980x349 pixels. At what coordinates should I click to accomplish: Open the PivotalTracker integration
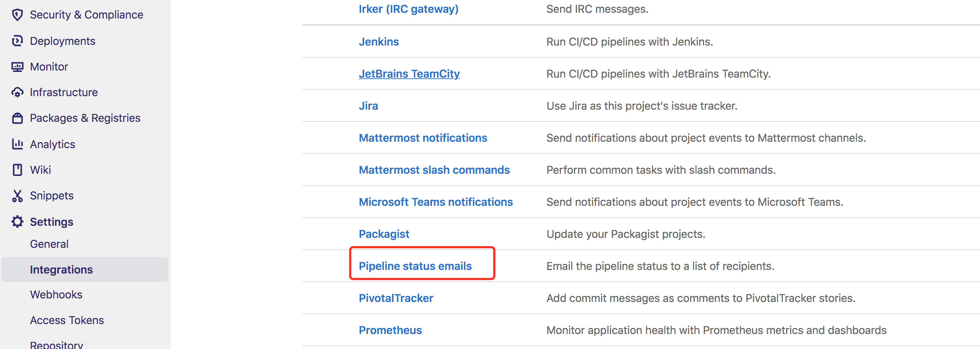click(396, 298)
